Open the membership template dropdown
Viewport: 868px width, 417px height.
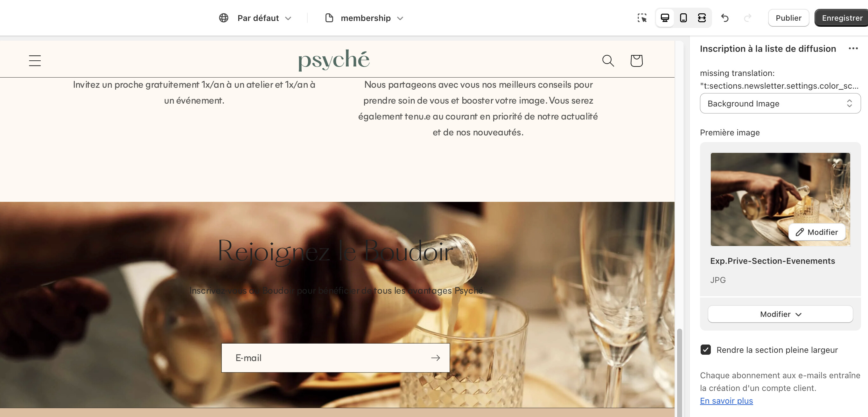[x=364, y=18]
